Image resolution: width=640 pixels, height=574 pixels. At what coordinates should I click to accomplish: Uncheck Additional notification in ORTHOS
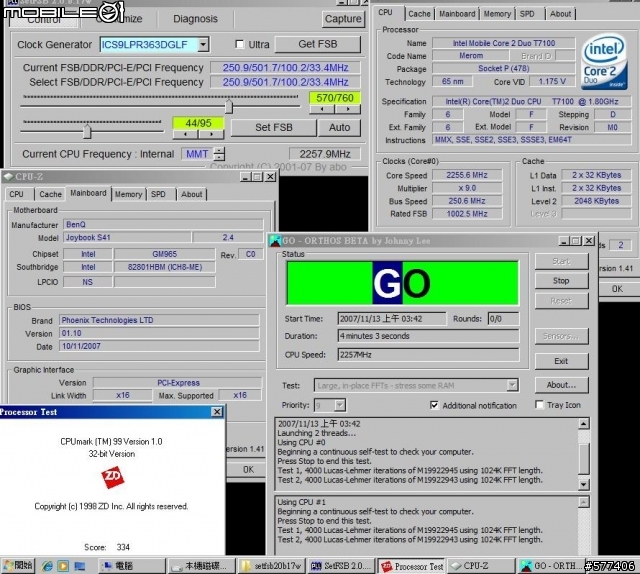point(434,405)
